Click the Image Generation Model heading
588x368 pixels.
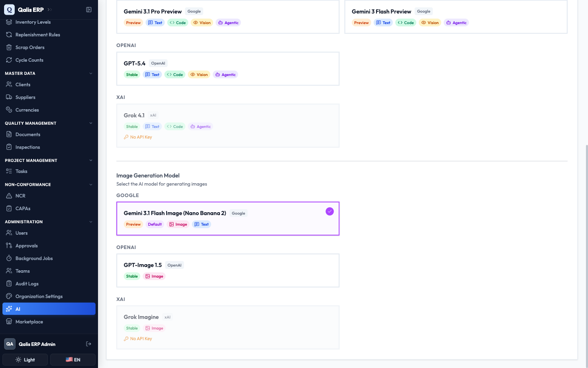coord(148,175)
